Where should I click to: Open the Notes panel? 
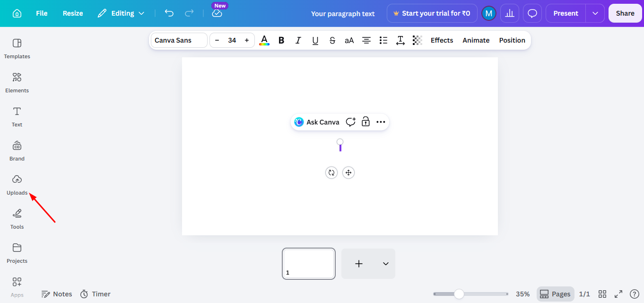(57, 294)
